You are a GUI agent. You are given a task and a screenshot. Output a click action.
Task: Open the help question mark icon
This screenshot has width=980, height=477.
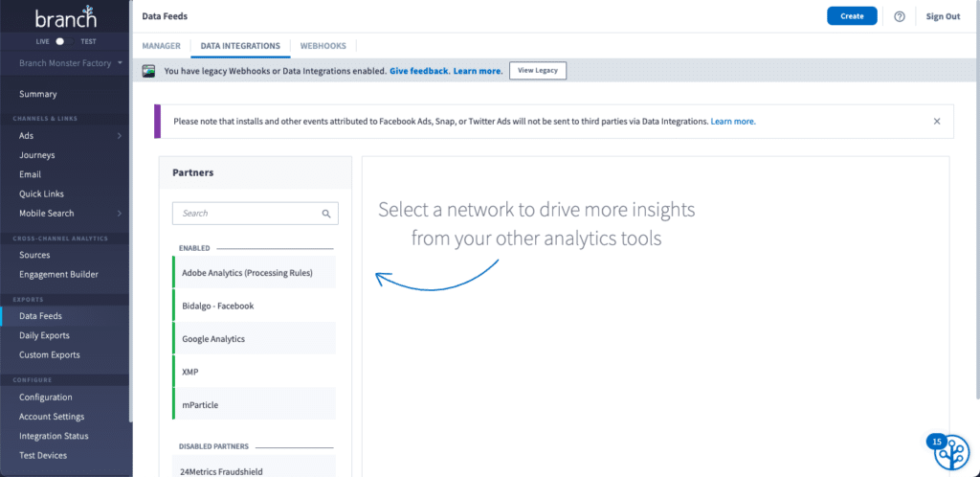tap(899, 16)
